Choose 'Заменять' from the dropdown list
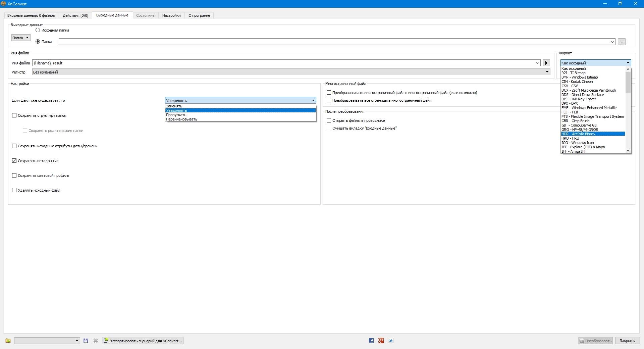644x349 pixels. point(241,106)
